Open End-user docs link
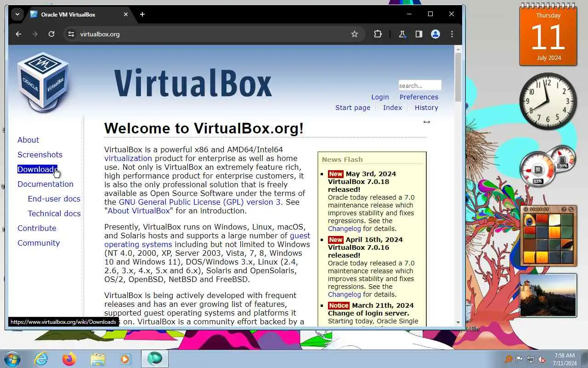 pyautogui.click(x=54, y=199)
